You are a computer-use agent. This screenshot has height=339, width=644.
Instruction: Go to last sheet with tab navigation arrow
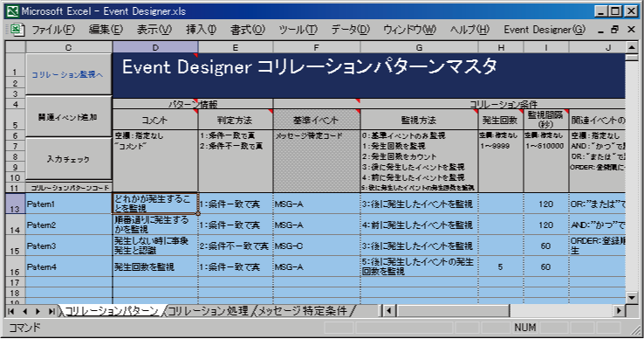click(x=51, y=311)
